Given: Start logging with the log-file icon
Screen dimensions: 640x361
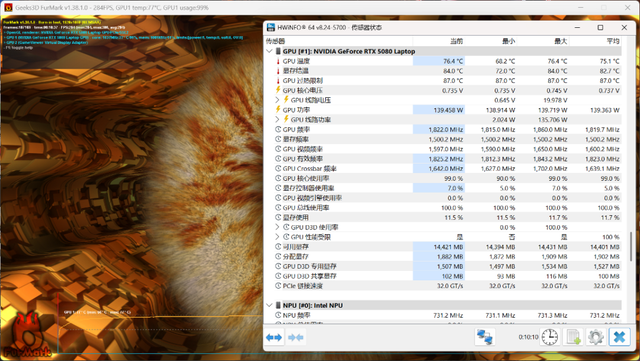Looking at the screenshot, I should pyautogui.click(x=573, y=337).
